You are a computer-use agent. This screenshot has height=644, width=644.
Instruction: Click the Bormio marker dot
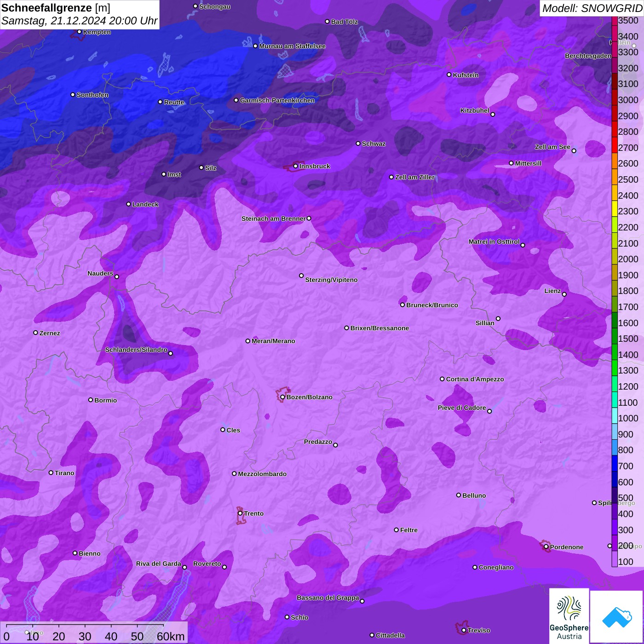point(91,400)
